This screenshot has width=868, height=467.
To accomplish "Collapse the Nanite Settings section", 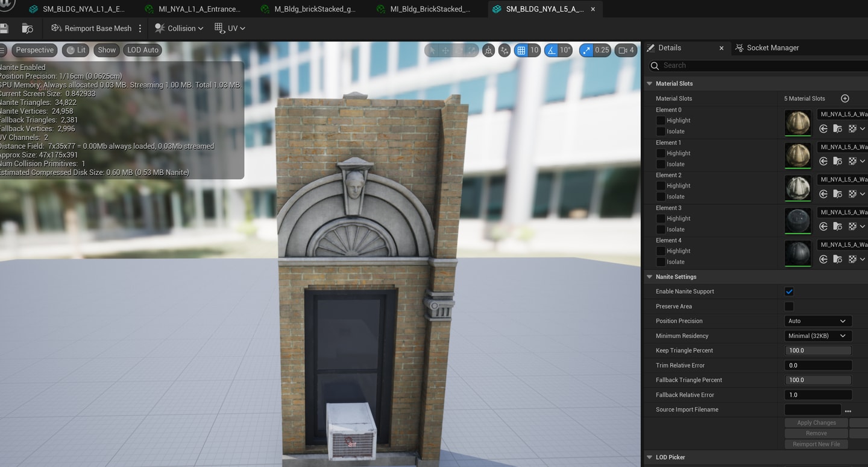I will pos(650,276).
